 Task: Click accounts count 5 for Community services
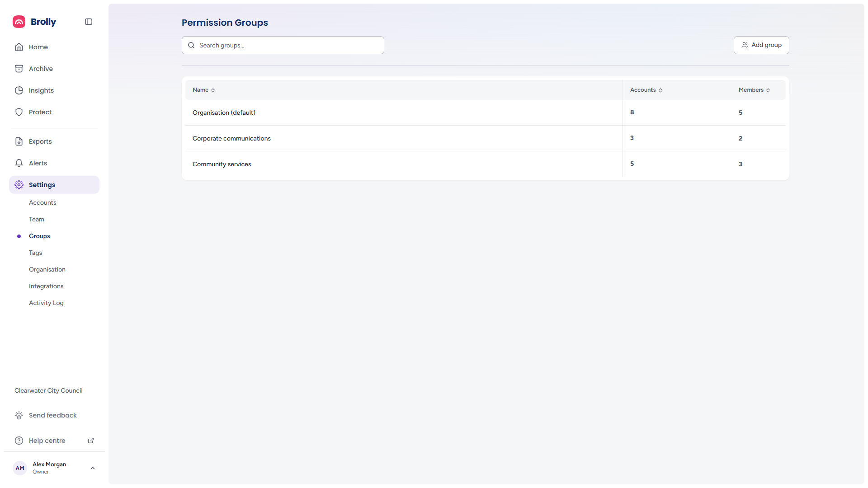(632, 164)
